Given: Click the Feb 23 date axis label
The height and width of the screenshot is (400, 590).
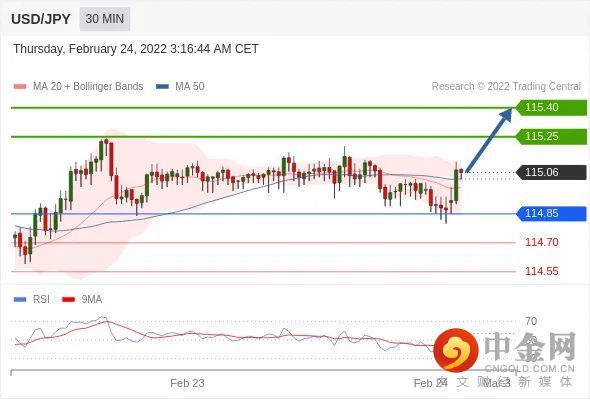Looking at the screenshot, I should (187, 383).
